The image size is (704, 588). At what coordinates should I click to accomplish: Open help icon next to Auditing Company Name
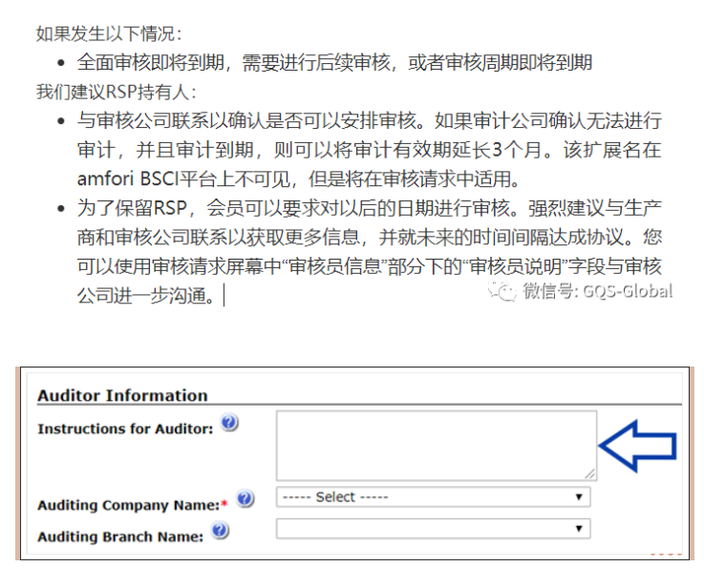[x=245, y=499]
